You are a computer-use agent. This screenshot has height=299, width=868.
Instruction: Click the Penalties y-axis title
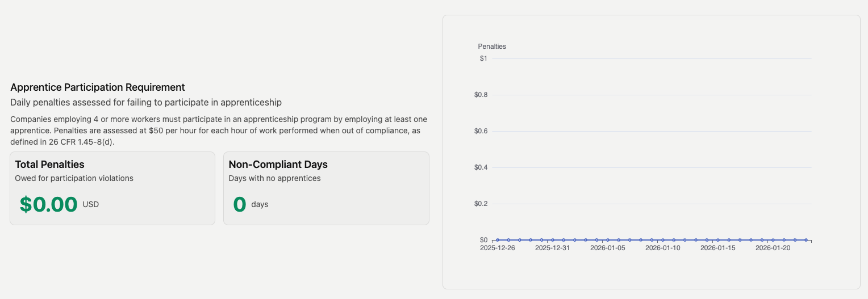click(x=492, y=47)
